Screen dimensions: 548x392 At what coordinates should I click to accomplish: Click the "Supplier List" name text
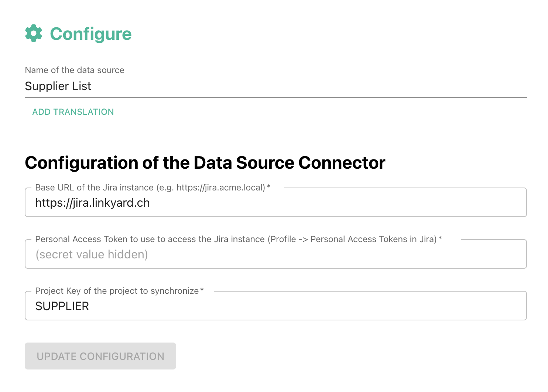pos(58,86)
